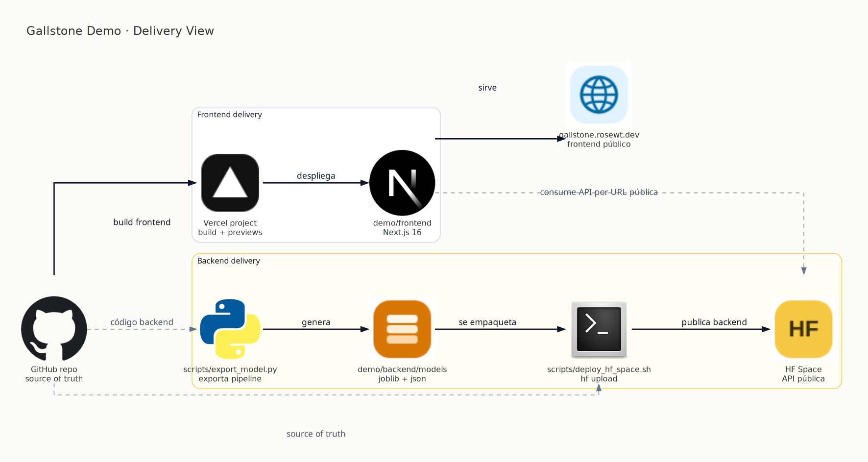The image size is (868, 462).
Task: Select the orange models storage icon
Action: pos(402,329)
